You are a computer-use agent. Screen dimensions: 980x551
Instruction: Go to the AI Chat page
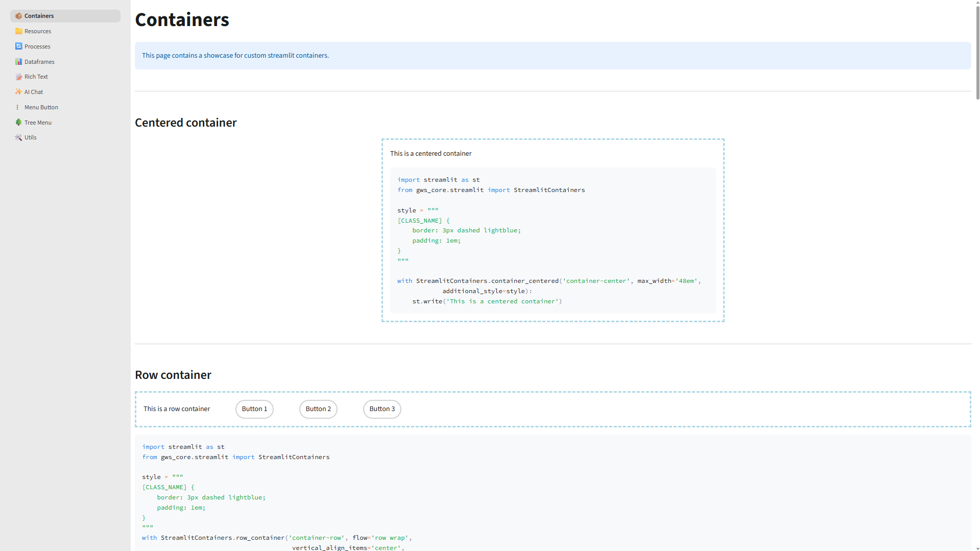click(x=34, y=92)
